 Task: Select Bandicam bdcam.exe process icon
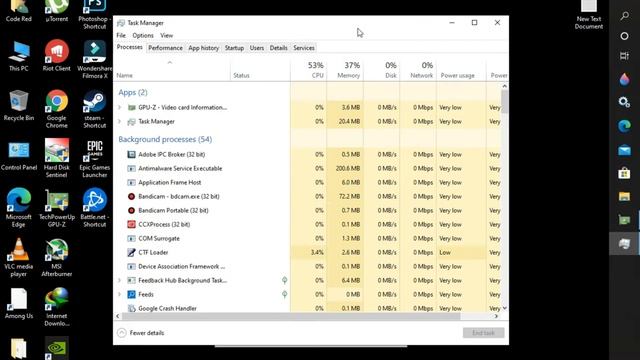pyautogui.click(x=131, y=196)
